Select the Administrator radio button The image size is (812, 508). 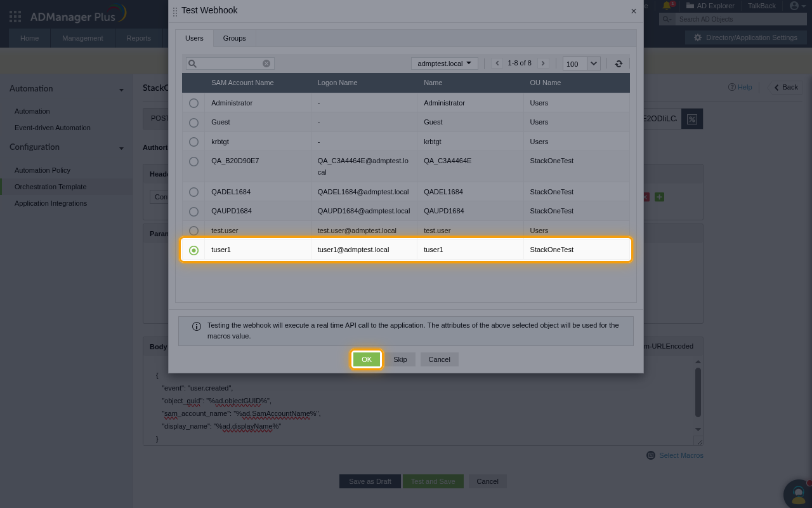pos(194,103)
